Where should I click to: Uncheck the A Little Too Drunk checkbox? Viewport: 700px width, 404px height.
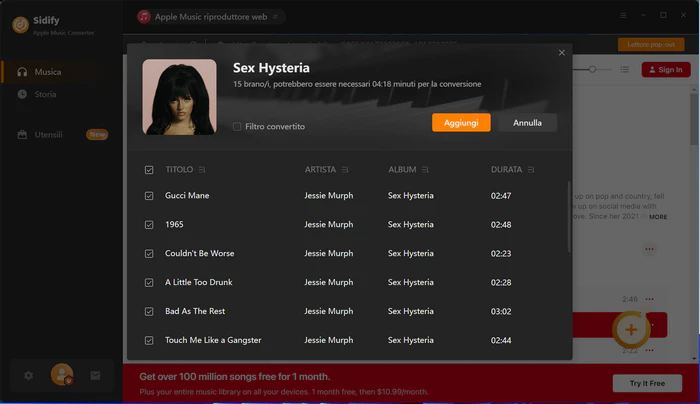[149, 283]
